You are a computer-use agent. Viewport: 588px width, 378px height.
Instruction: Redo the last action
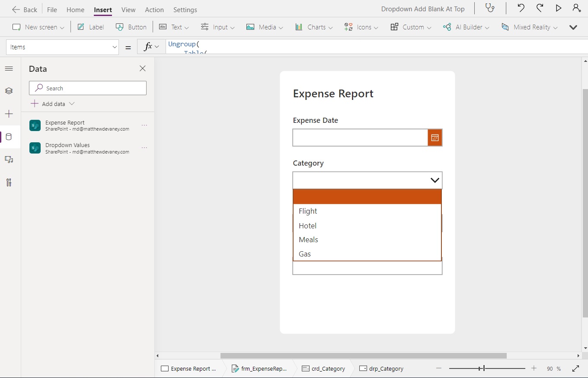pos(540,8)
